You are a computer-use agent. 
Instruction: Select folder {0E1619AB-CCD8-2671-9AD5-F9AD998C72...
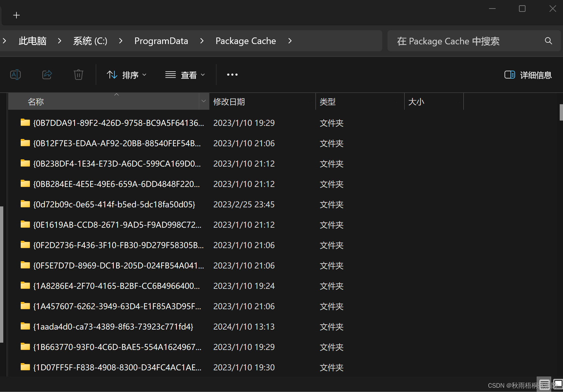point(117,225)
